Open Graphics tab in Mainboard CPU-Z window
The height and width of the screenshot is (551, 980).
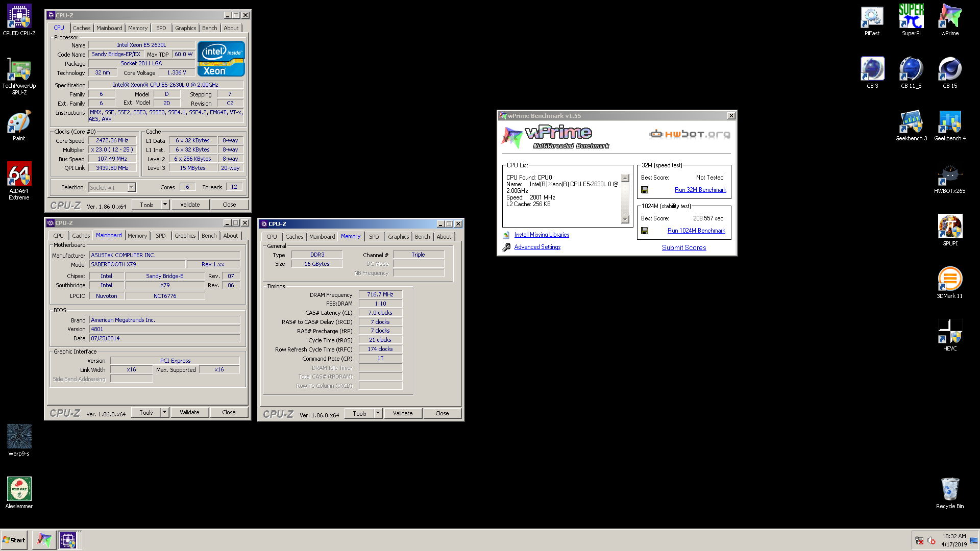point(185,236)
